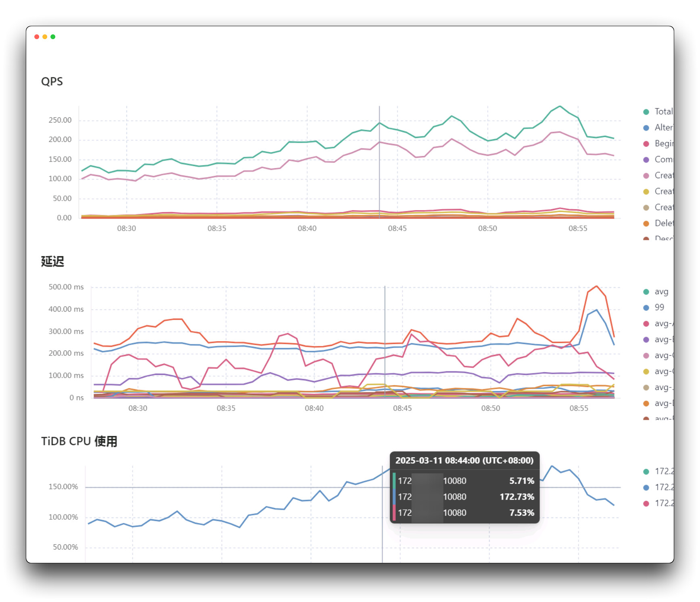
Task: Click the 250.00 label on QPS axis
Action: (x=60, y=120)
